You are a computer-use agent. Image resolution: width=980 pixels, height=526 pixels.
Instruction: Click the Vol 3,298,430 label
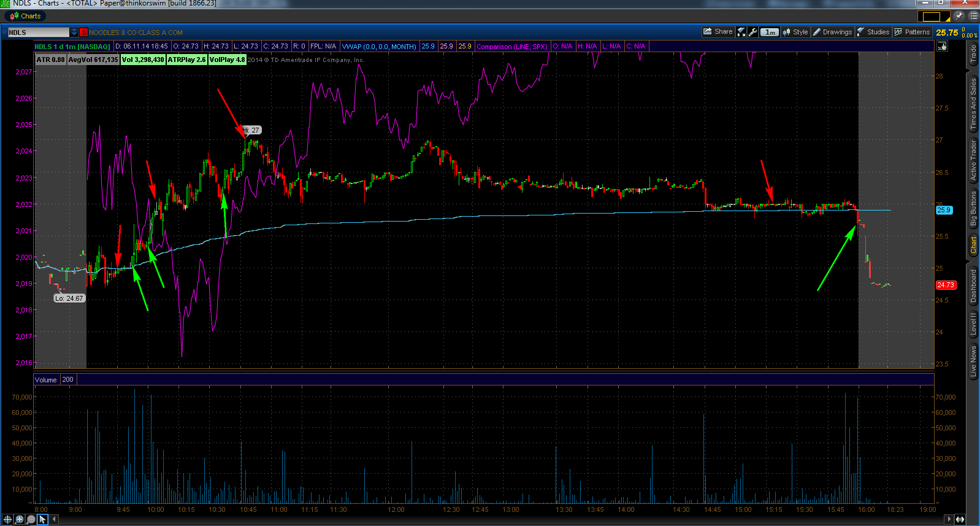pos(143,60)
